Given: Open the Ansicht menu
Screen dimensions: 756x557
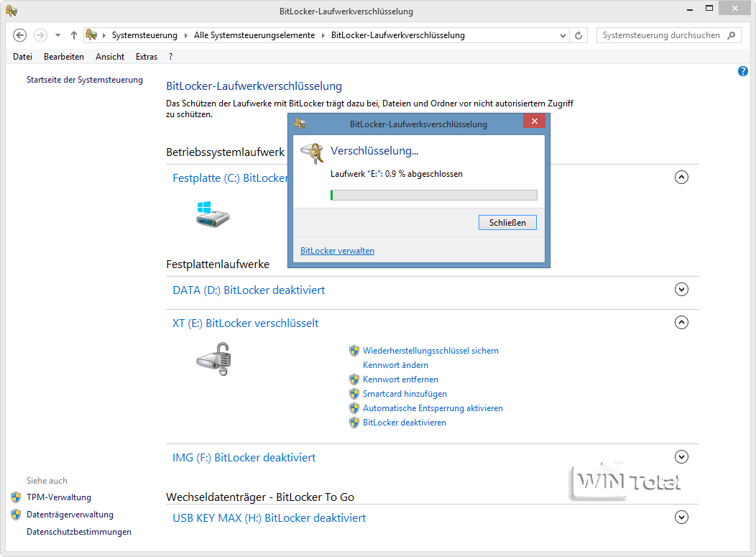Looking at the screenshot, I should click(x=110, y=57).
